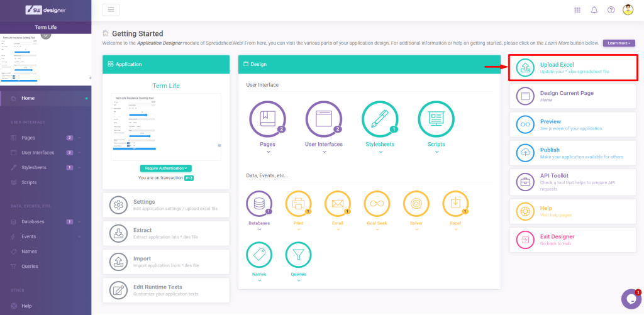The image size is (644, 315).
Task: Open the Print icon
Action: 298,204
